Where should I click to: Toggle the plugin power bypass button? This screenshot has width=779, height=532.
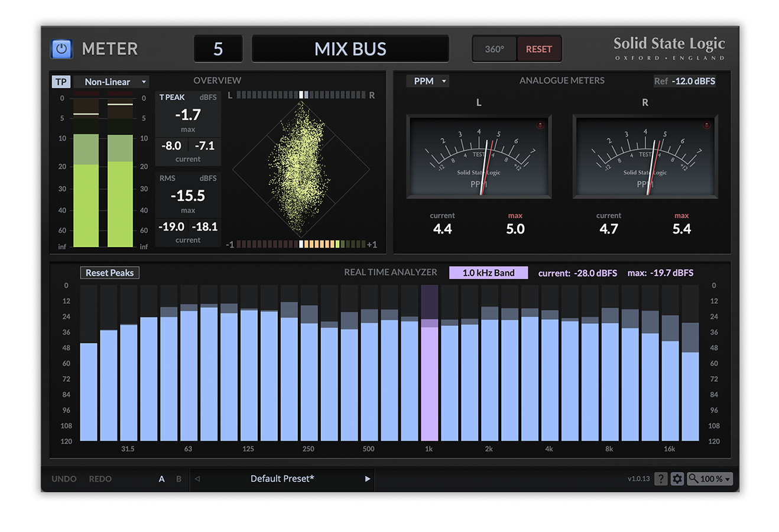coord(61,49)
